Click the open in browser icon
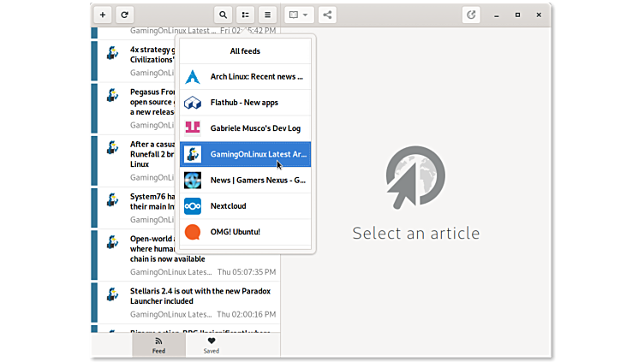Image resolution: width=644 pixels, height=362 pixels. (x=471, y=15)
